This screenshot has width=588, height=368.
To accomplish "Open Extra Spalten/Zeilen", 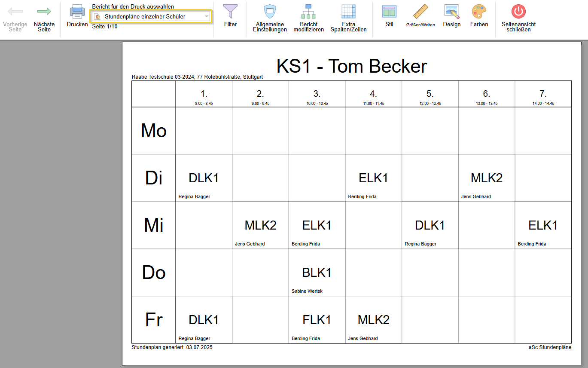I will click(348, 19).
